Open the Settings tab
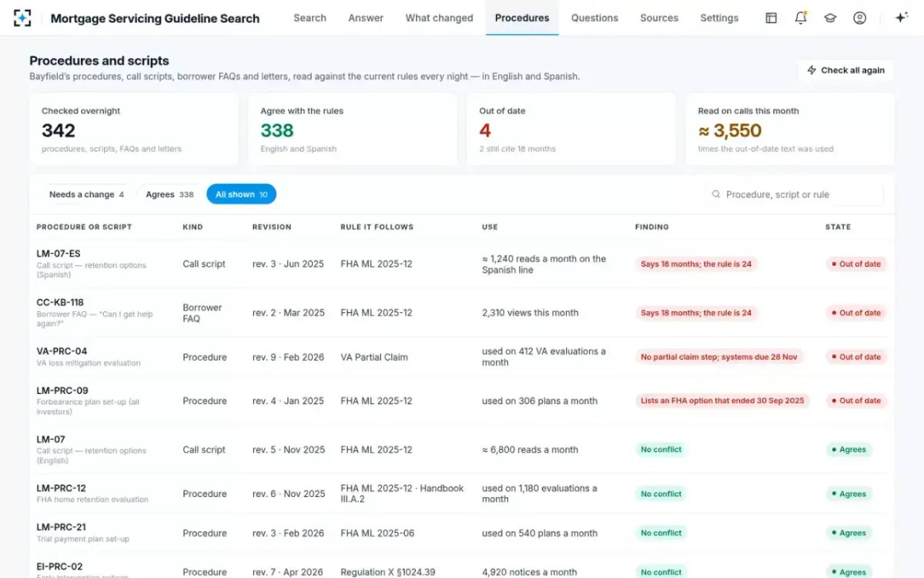 (x=719, y=18)
